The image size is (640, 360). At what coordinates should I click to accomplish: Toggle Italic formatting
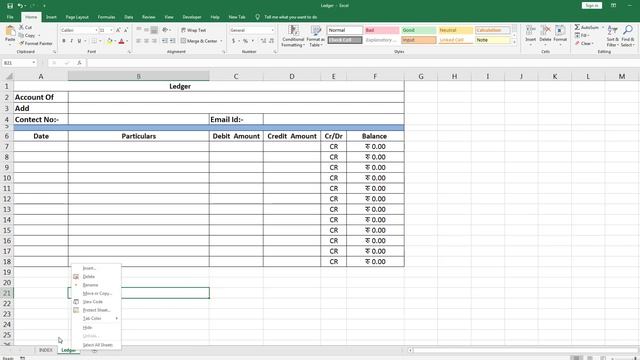pyautogui.click(x=71, y=41)
